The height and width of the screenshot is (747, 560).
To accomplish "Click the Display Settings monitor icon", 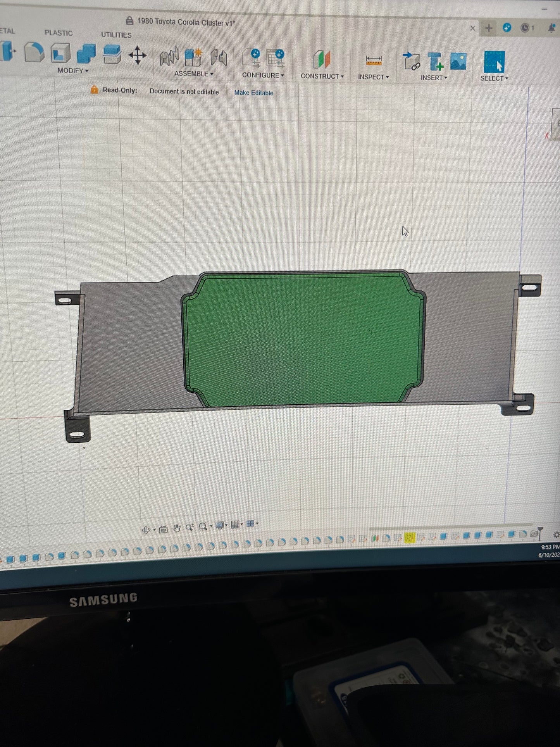I will 219,526.
